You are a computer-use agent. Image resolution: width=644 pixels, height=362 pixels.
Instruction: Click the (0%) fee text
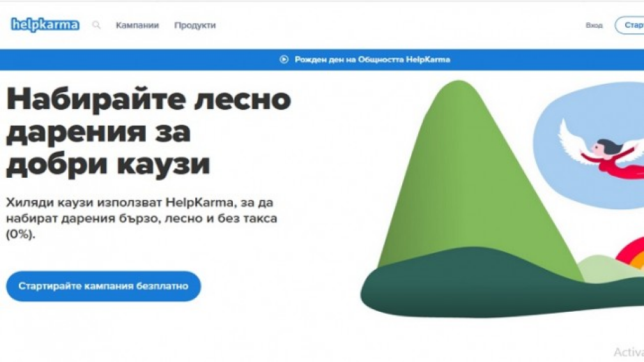click(20, 234)
